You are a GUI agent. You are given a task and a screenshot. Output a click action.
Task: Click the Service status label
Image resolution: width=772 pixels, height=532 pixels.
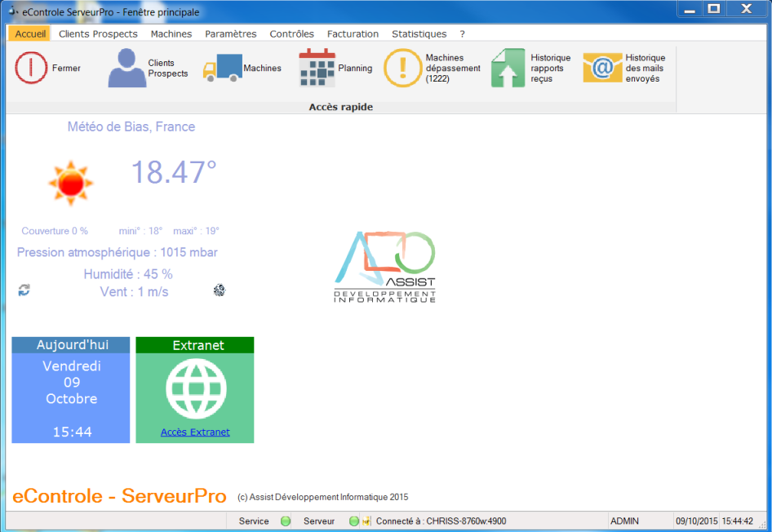[254, 521]
